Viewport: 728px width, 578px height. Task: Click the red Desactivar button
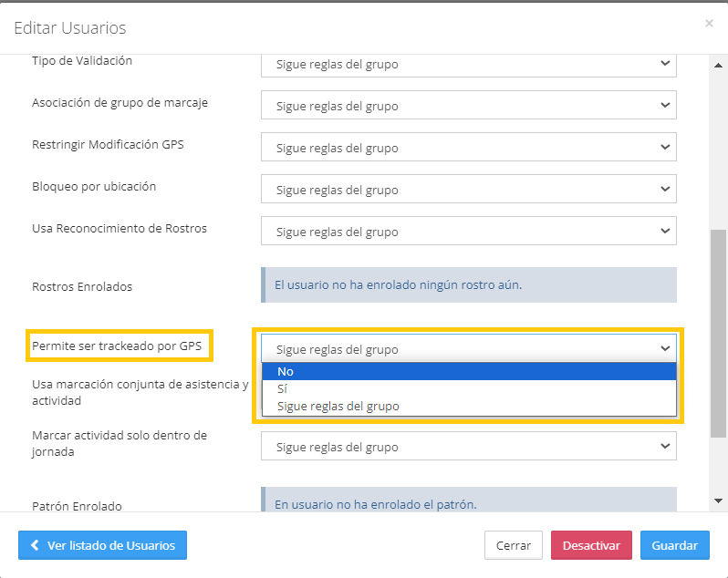(x=591, y=545)
